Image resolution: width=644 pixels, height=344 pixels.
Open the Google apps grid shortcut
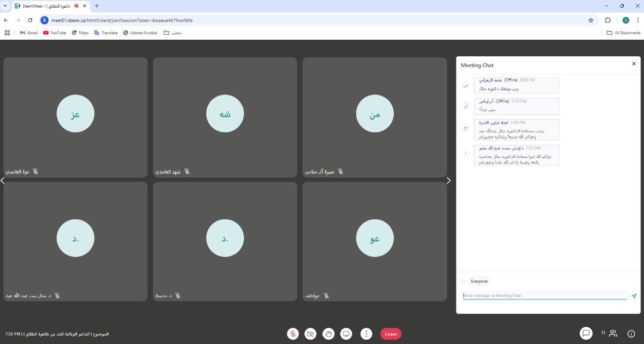(x=8, y=32)
